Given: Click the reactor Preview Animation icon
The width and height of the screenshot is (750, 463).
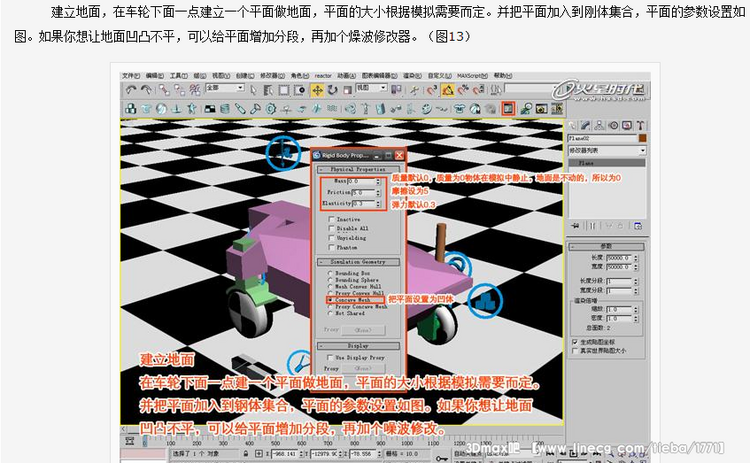Looking at the screenshot, I should 541,109.
